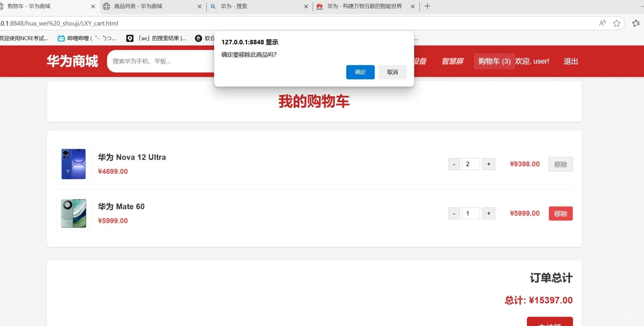Open the favorites bar icon at top right

(636, 23)
